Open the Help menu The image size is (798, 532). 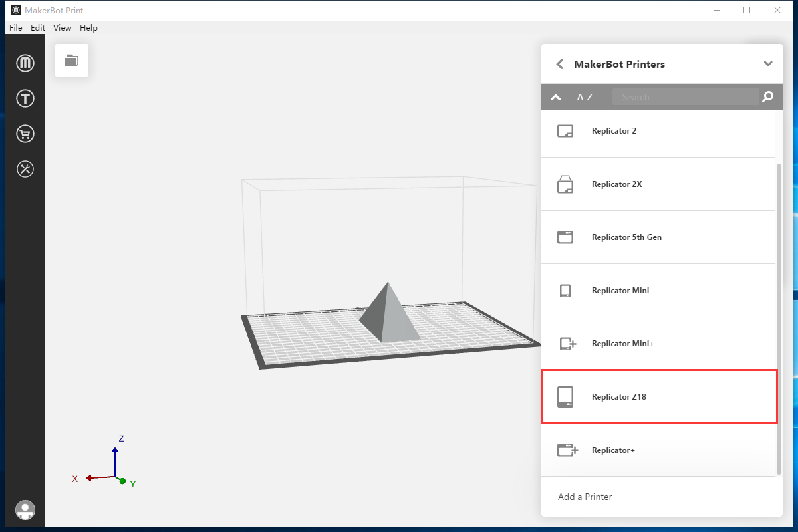tap(88, 28)
